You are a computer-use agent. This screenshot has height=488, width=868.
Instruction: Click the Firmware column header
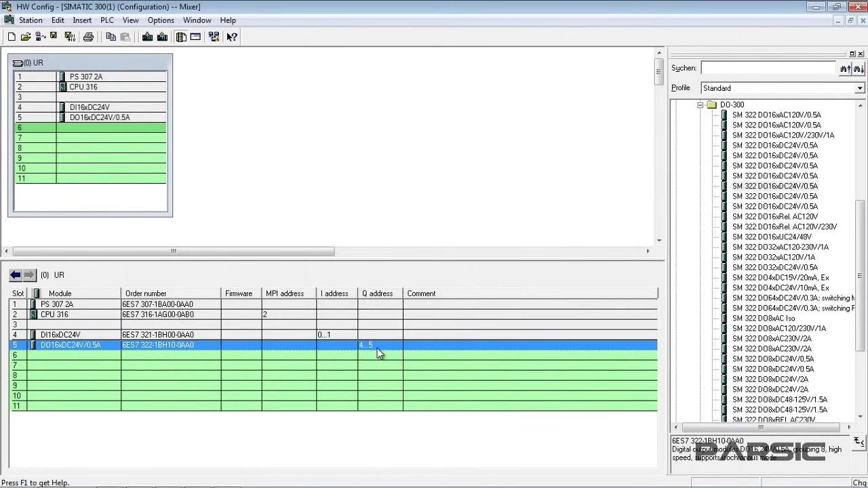(x=241, y=293)
